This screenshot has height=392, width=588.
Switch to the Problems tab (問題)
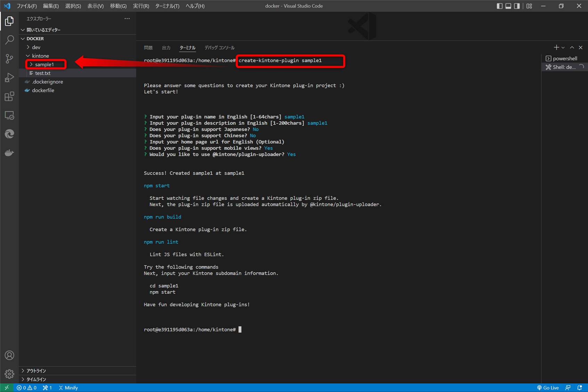(x=148, y=48)
